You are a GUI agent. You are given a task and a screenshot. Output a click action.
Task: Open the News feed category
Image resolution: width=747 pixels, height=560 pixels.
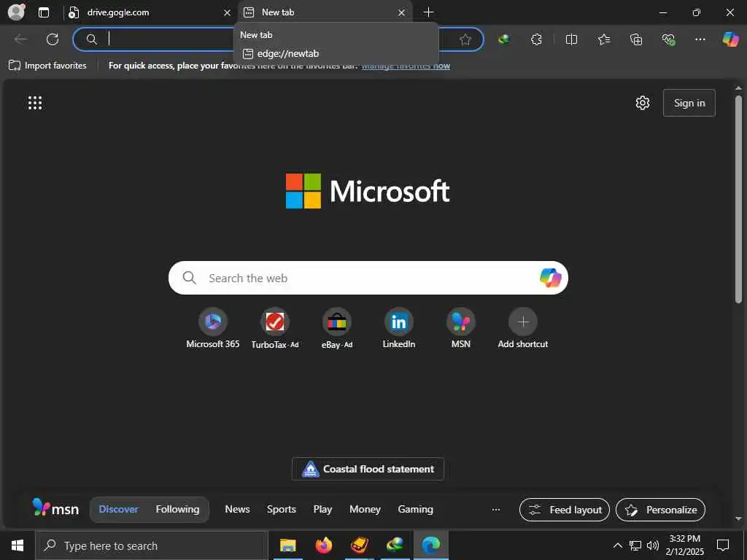237,509
